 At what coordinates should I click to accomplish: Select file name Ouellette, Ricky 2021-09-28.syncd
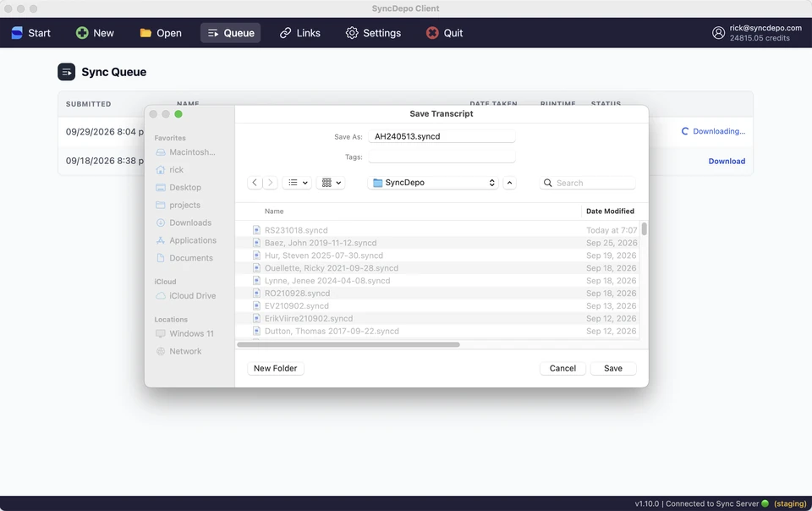332,268
